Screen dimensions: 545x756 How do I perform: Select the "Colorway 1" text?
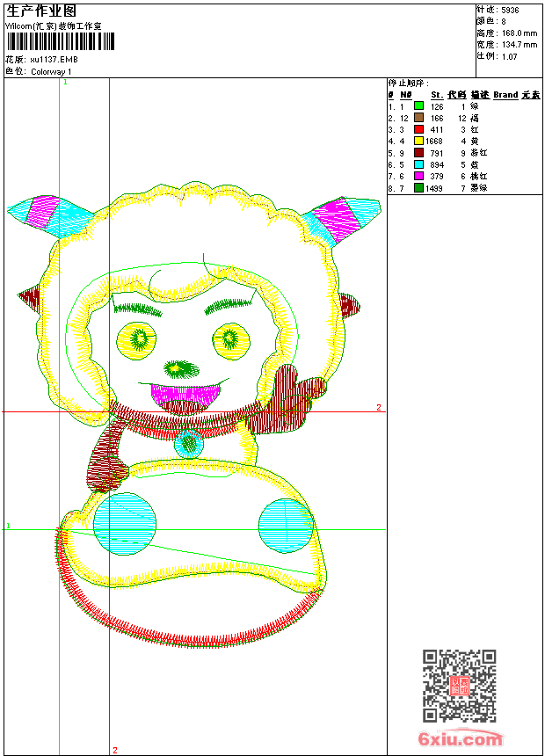click(x=51, y=71)
